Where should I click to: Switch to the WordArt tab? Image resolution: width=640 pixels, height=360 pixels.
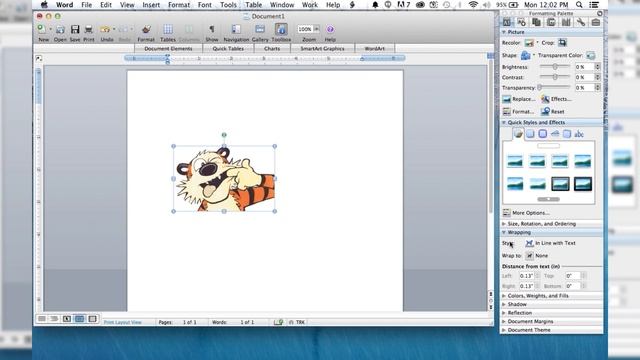click(x=374, y=49)
